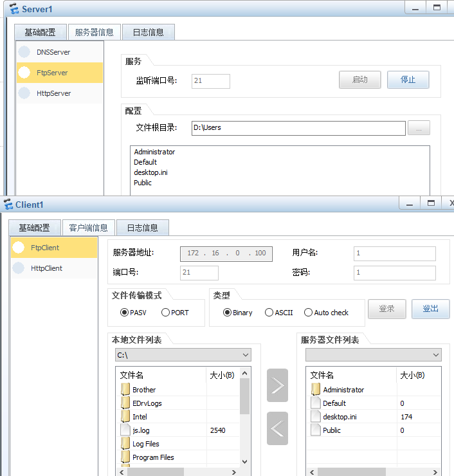The image size is (454, 476).
Task: Choose ASCII transfer type
Action: pyautogui.click(x=279, y=313)
